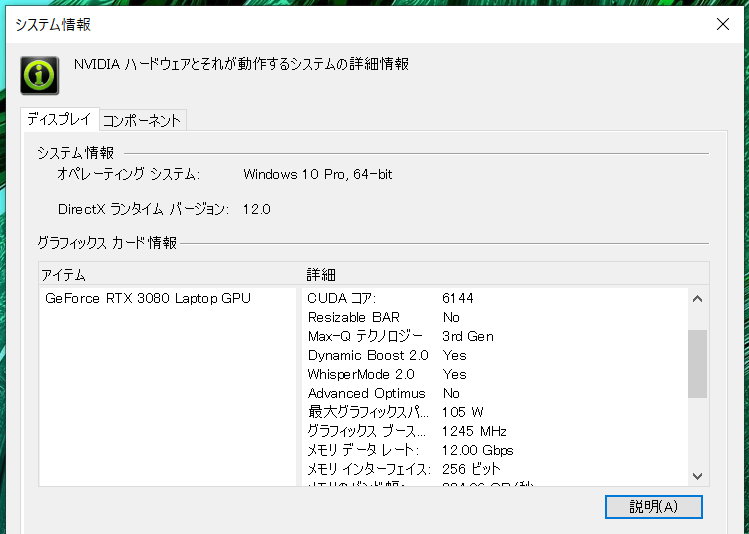Click the NVIDIA ハードウェア description heading
The image size is (749, 534).
[241, 64]
